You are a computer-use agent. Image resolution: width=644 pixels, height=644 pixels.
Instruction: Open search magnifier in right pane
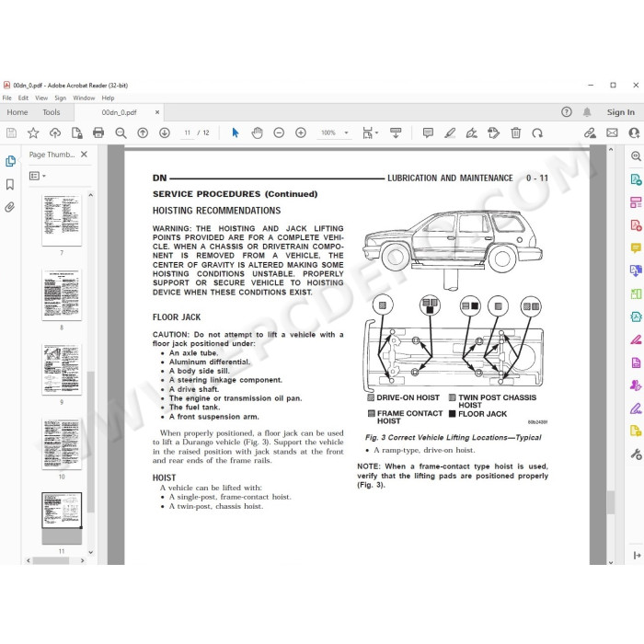tap(636, 156)
